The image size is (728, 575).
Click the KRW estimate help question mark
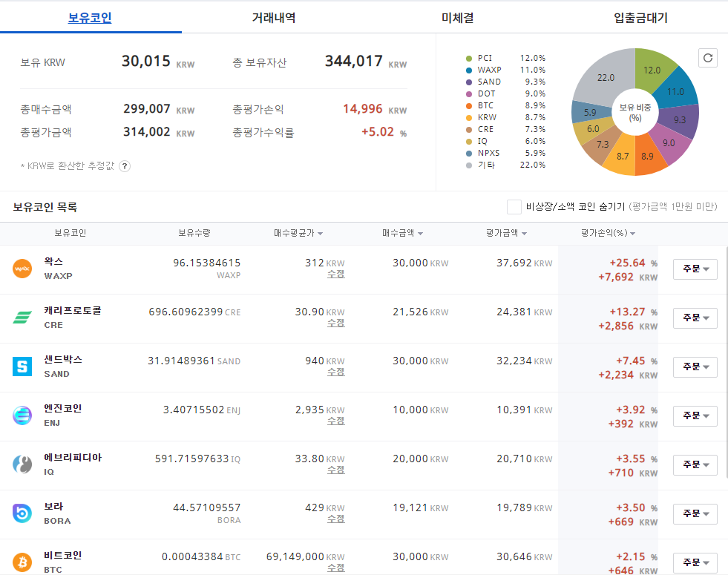tap(125, 166)
